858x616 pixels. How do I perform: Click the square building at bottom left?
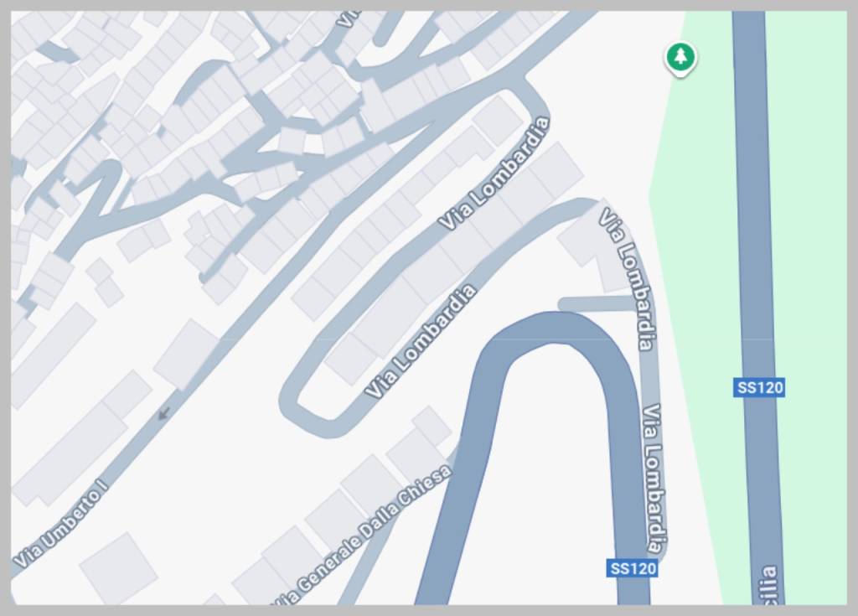tap(119, 568)
